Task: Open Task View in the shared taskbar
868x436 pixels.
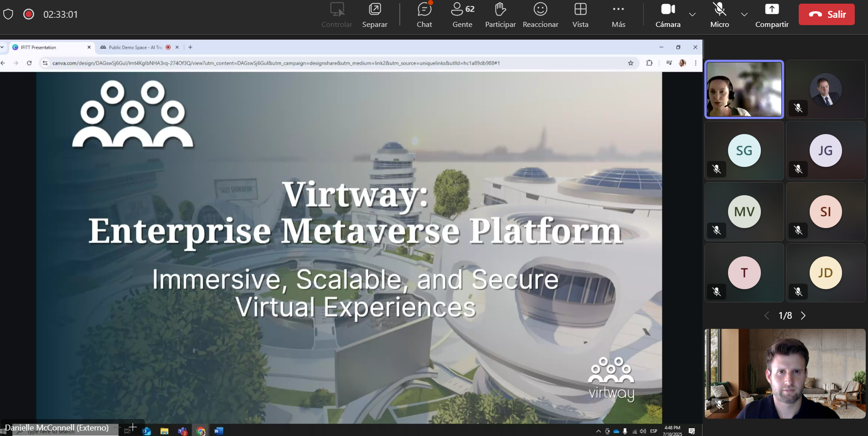Action: point(128,431)
